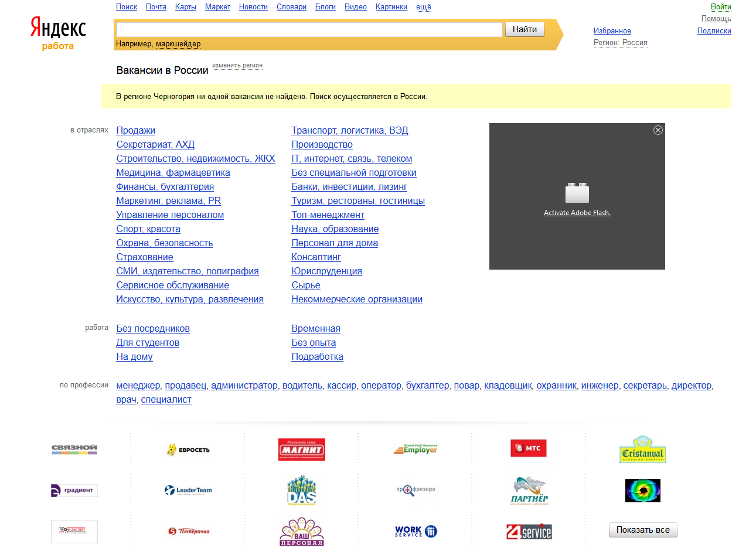Open the менеджер profession link

pyautogui.click(x=138, y=386)
